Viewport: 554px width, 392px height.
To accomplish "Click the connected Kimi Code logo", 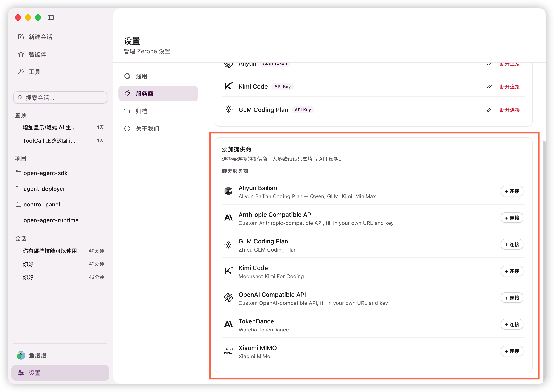I will [229, 86].
